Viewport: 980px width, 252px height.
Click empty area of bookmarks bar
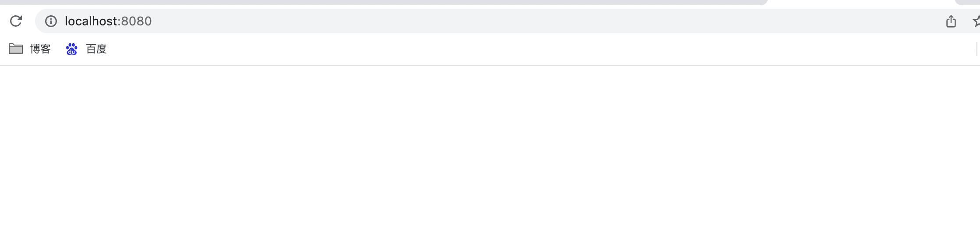coord(525,49)
